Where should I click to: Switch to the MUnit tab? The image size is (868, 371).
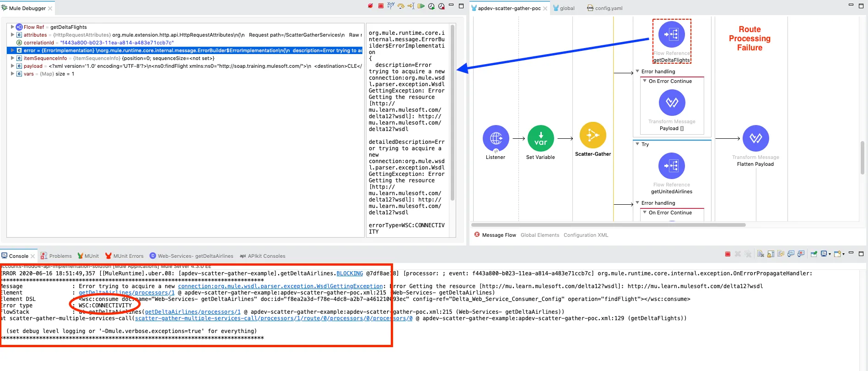pyautogui.click(x=88, y=256)
